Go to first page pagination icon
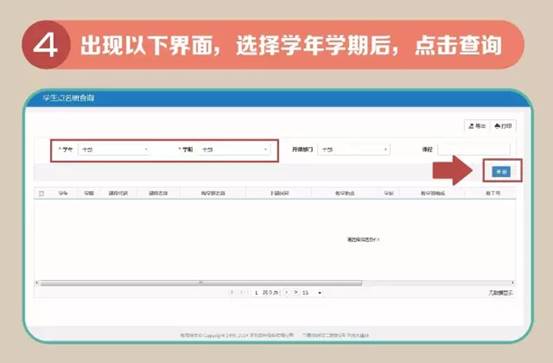 [x=232, y=292]
